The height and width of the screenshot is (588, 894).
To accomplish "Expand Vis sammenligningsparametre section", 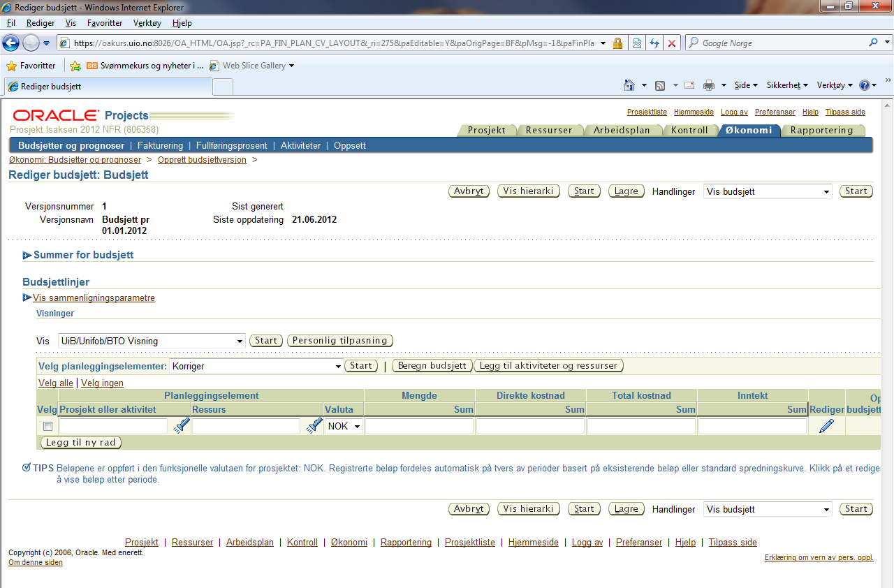I will 27,298.
